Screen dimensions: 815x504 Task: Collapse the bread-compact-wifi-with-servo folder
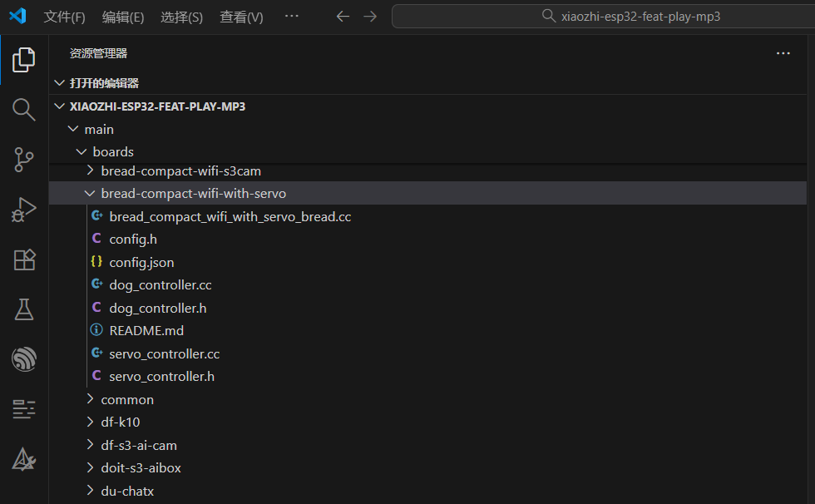(193, 194)
